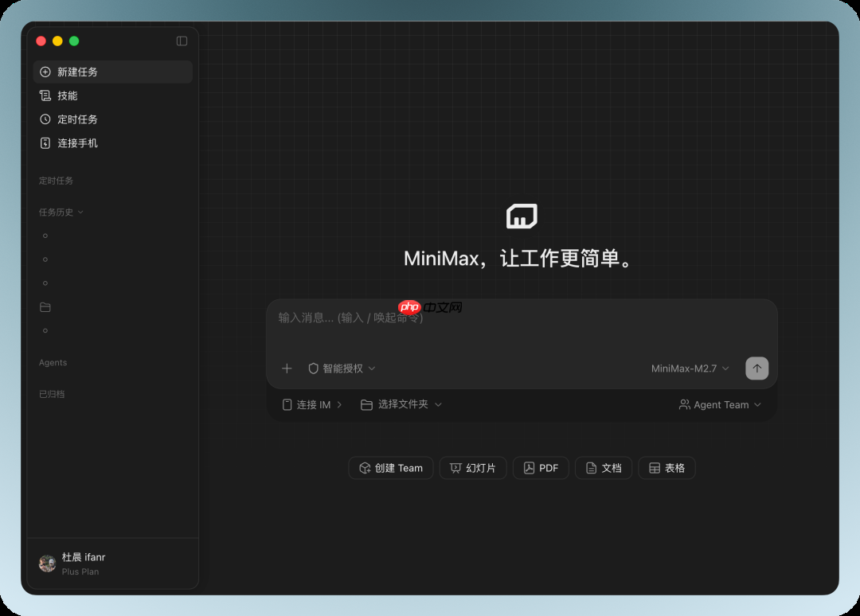Click the Agents section heading
This screenshot has width=860, height=616.
tap(53, 362)
